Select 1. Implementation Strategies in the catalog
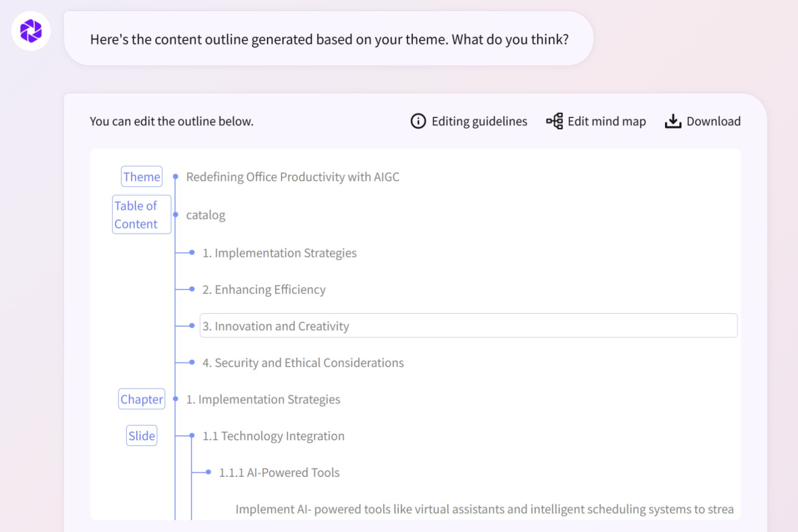Screen dimensions: 798x532 (279, 253)
